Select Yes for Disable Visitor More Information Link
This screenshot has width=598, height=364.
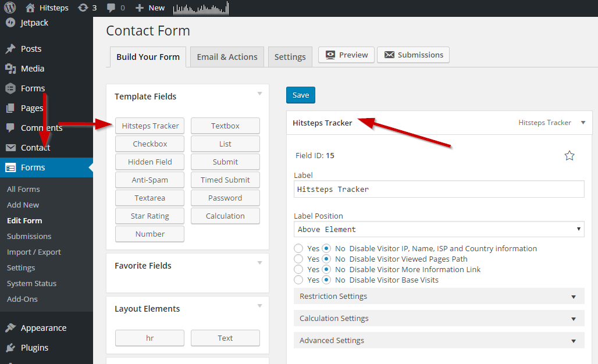(298, 269)
